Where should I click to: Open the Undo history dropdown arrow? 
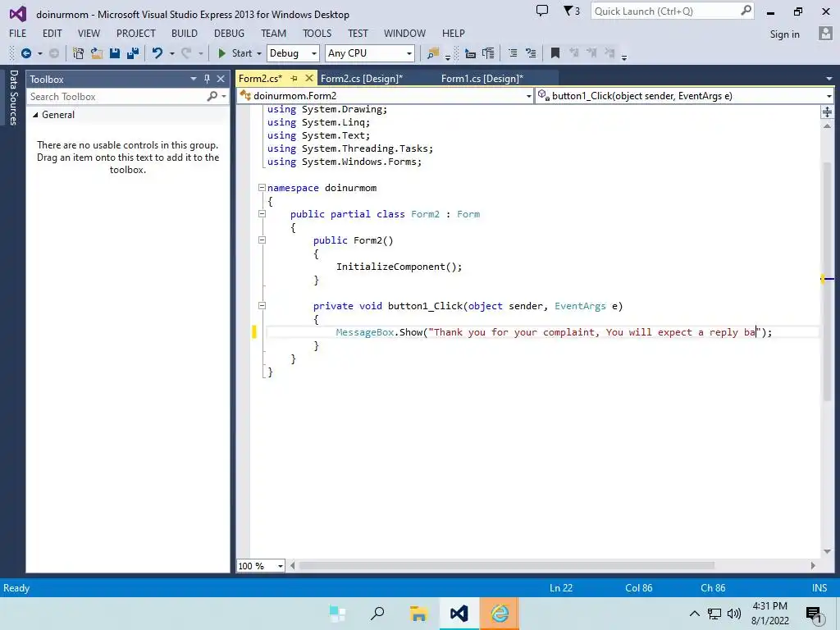coord(172,53)
